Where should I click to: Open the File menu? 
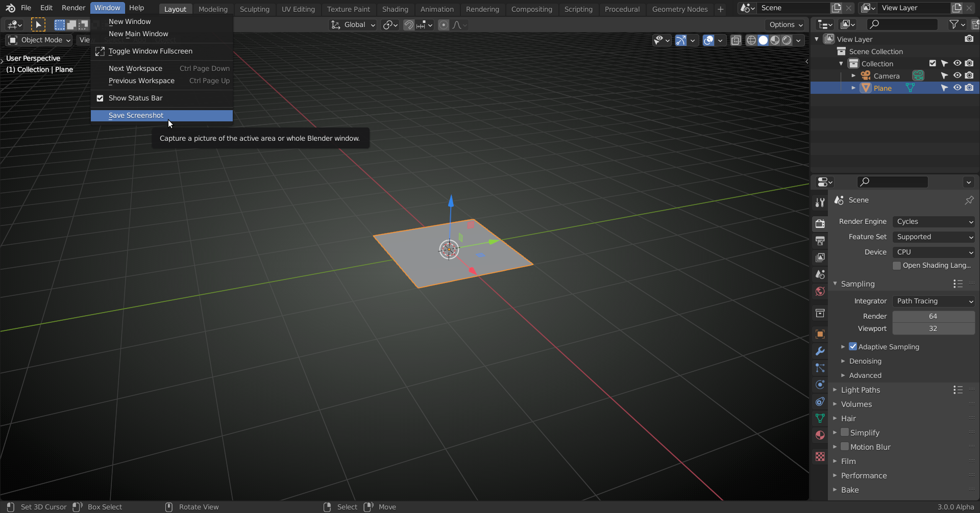pyautogui.click(x=26, y=8)
